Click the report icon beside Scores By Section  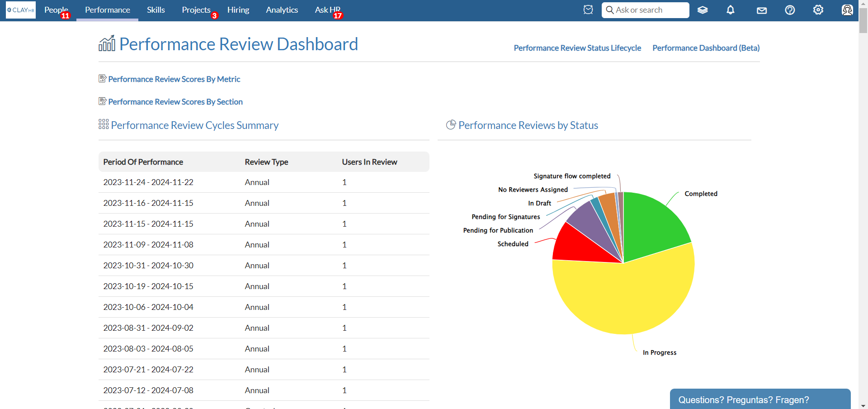click(103, 101)
